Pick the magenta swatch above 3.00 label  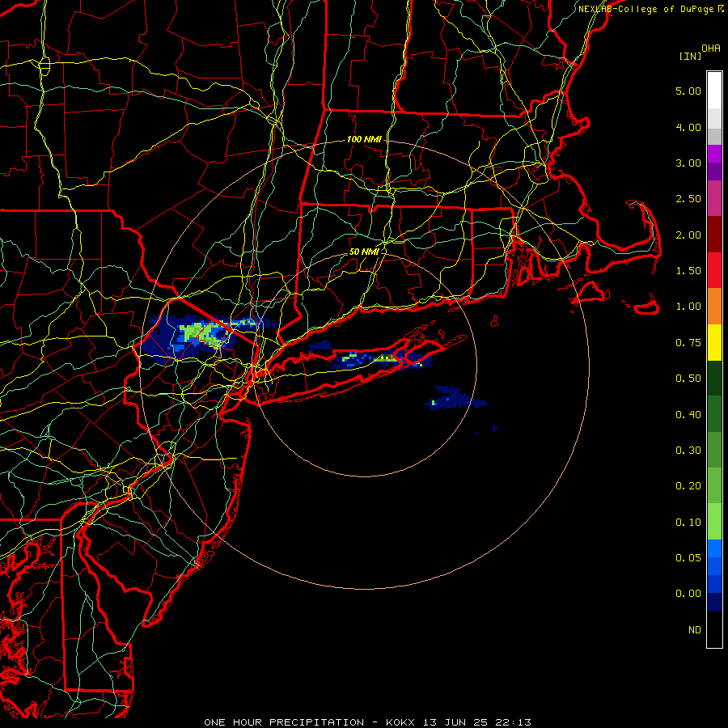coord(714,154)
